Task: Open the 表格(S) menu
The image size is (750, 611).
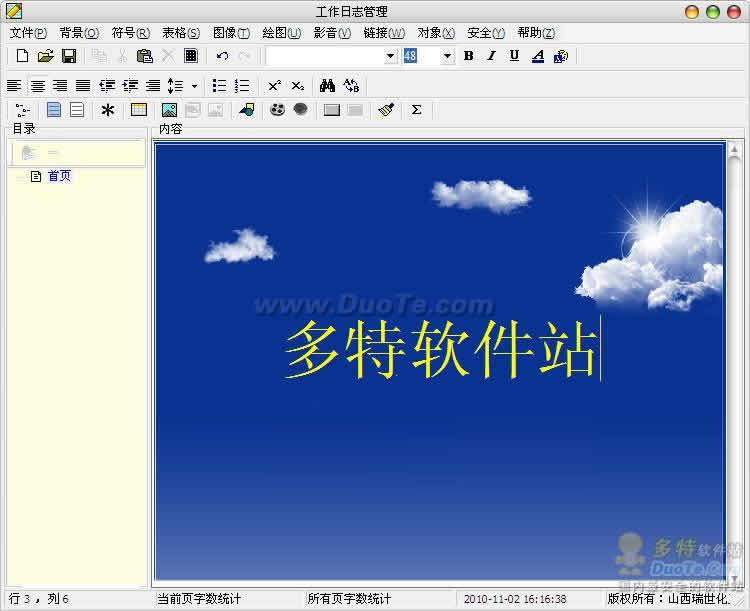Action: pos(181,33)
